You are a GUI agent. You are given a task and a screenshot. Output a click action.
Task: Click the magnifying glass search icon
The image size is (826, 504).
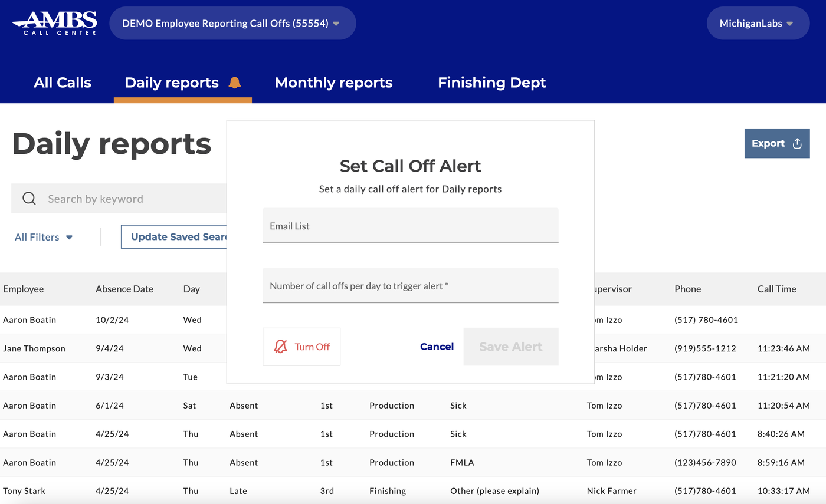29,199
